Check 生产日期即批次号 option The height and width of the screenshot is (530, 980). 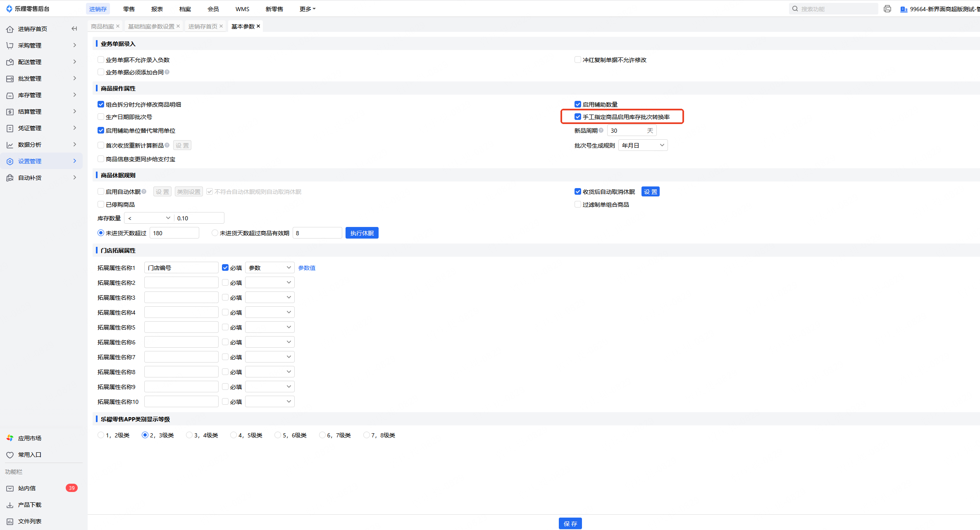point(101,117)
